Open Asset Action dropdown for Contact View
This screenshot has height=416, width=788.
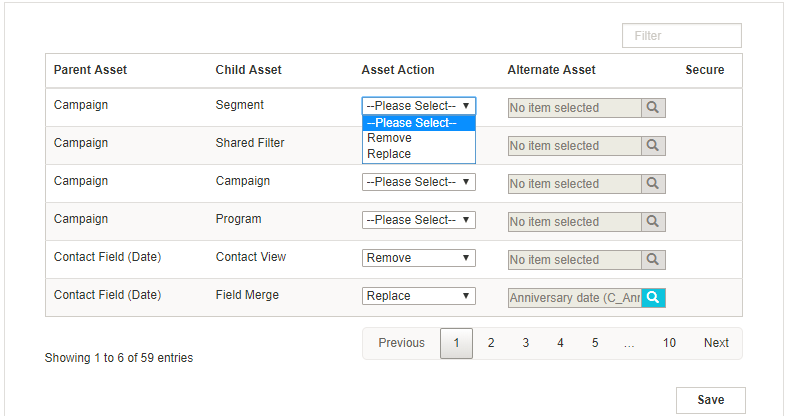(x=418, y=258)
